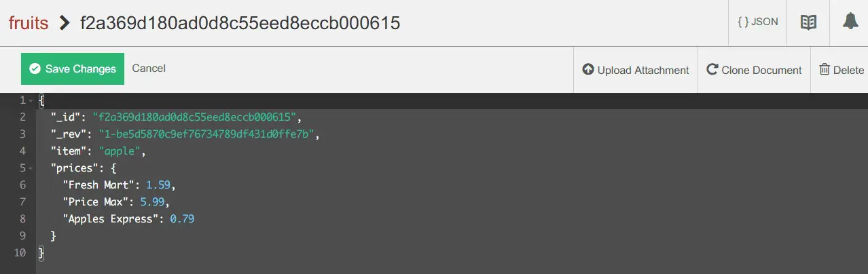Click the Upload Attachment arrow icon
The width and height of the screenshot is (868, 274).
[588, 69]
